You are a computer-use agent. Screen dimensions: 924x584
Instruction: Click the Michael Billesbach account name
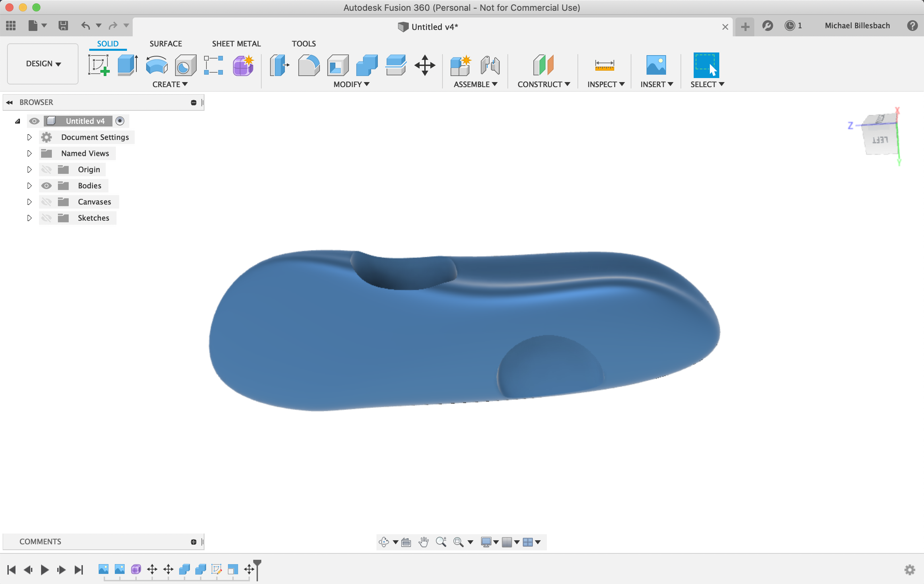pos(857,26)
